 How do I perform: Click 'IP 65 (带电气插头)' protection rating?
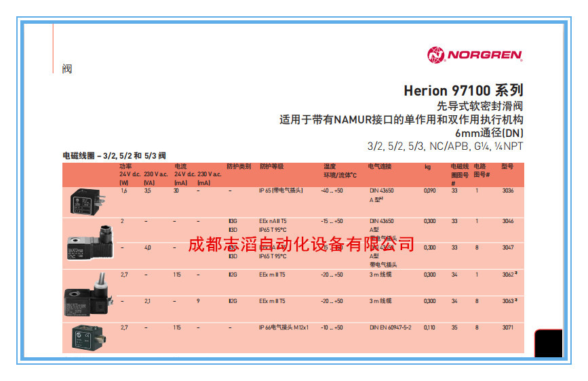(281, 190)
